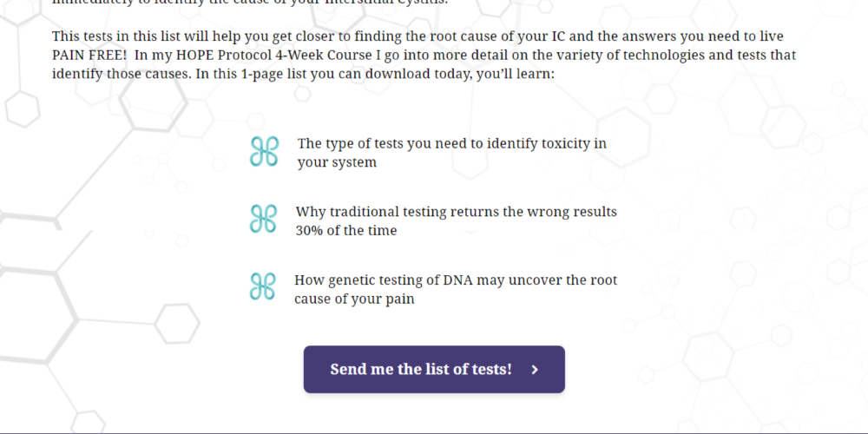Click the "4-Week Course" text
868x434 pixels.
[x=306, y=56]
